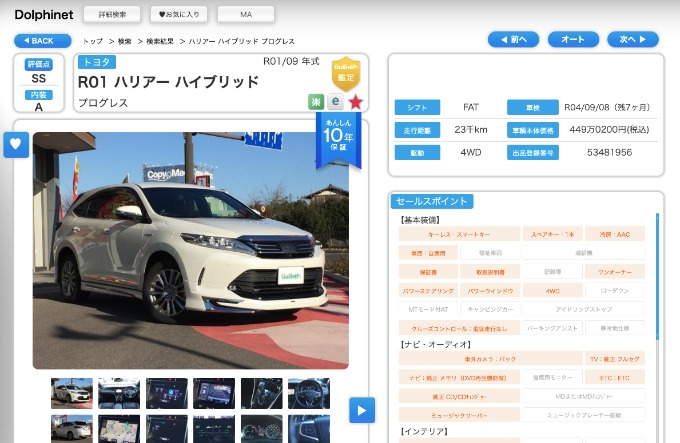Click the 検索 breadcrumb link
The width and height of the screenshot is (680, 443).
point(124,41)
